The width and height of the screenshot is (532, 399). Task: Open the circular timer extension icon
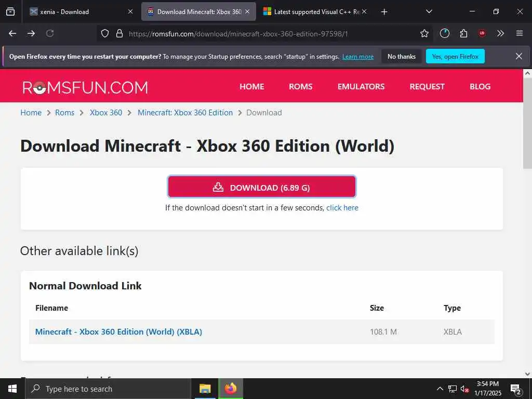(x=445, y=33)
